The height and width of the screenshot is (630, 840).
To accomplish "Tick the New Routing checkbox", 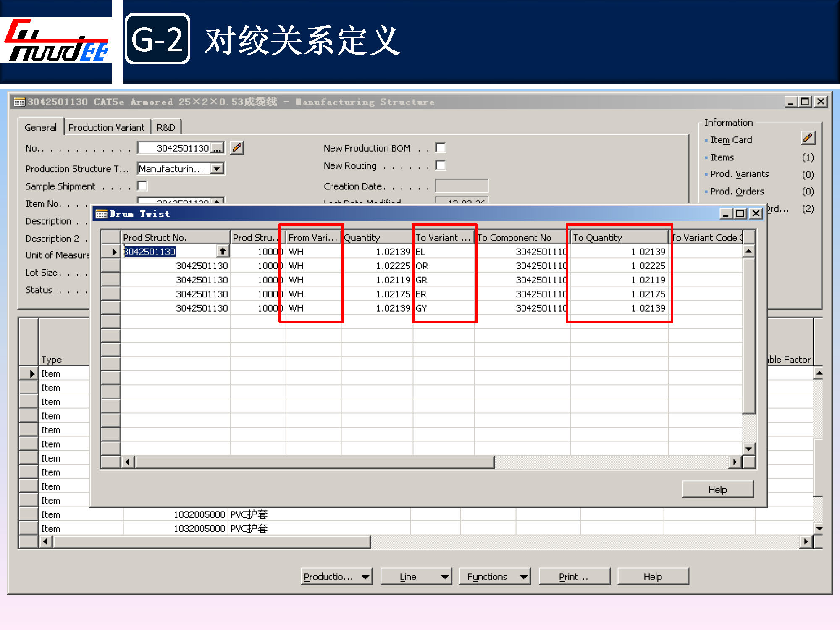I will pos(441,165).
